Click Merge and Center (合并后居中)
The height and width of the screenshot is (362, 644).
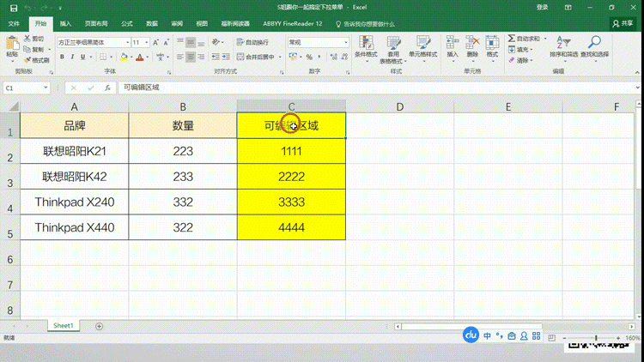coord(256,57)
